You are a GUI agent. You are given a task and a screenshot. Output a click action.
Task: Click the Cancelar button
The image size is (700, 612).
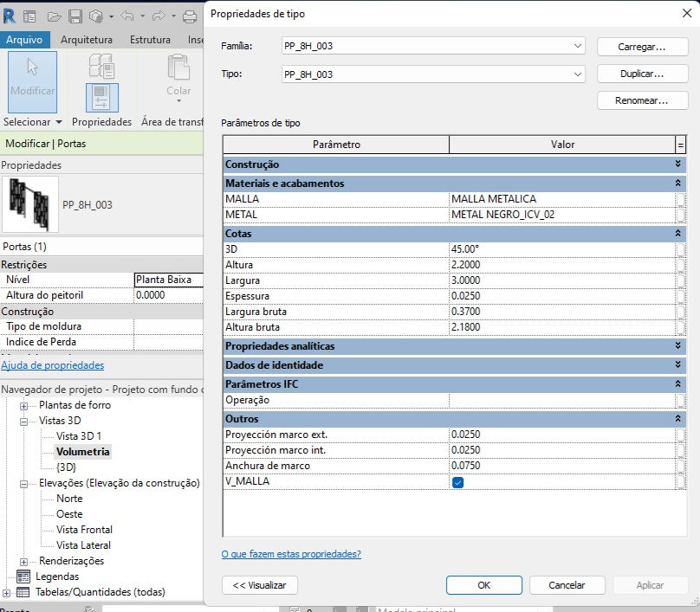(x=567, y=585)
